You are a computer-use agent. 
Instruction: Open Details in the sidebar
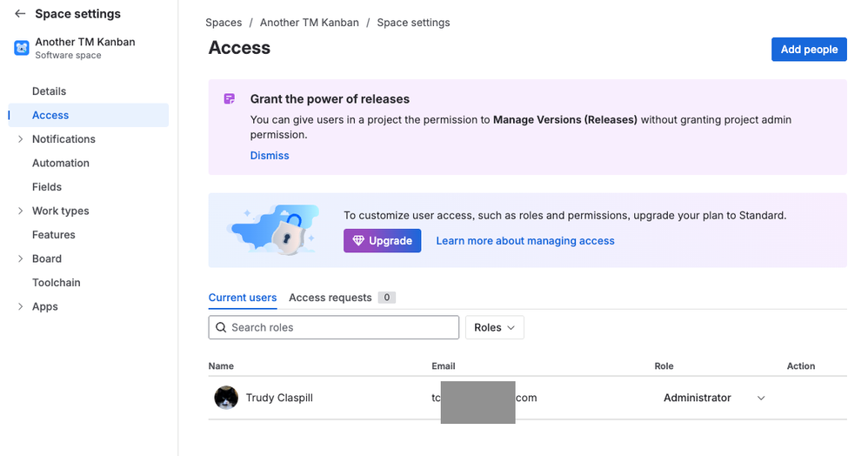click(x=50, y=91)
